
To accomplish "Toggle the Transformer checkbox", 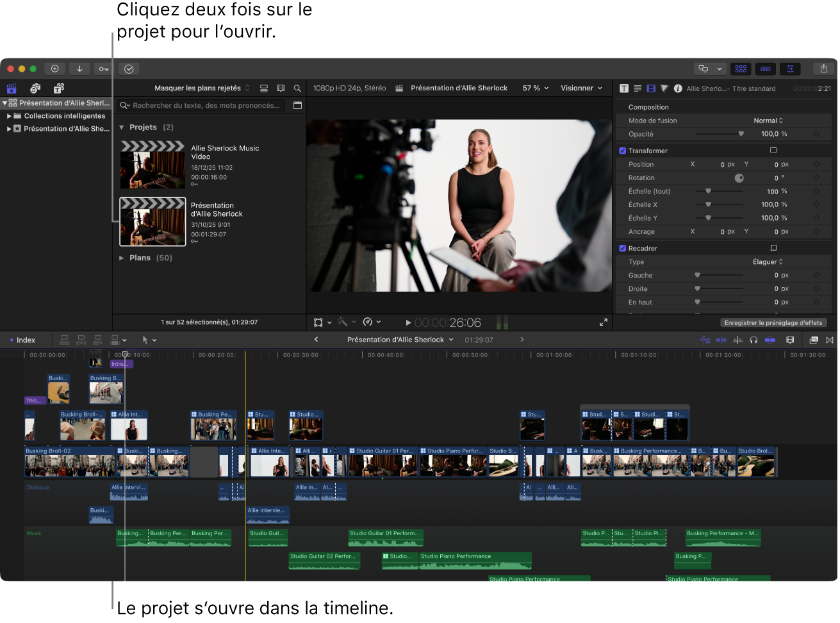I will 622,151.
